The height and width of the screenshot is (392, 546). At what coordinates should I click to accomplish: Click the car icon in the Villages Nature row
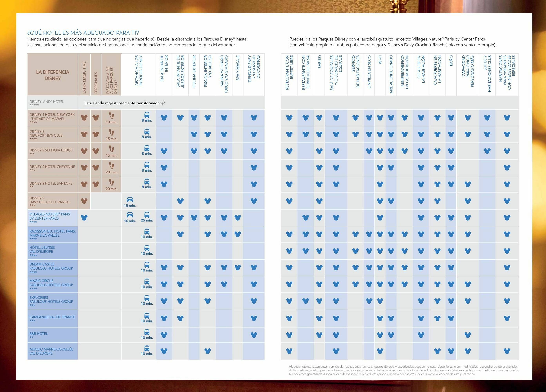click(x=130, y=215)
